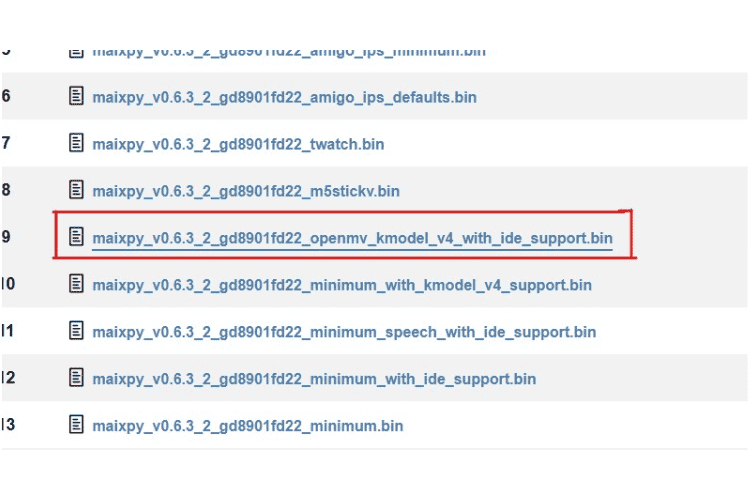Download the twatch.bin firmware file
Viewport: 750px width, 500px height.
[x=238, y=144]
